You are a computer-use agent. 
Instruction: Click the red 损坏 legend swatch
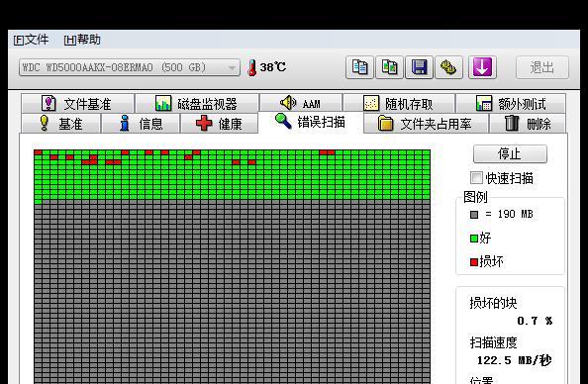click(474, 262)
